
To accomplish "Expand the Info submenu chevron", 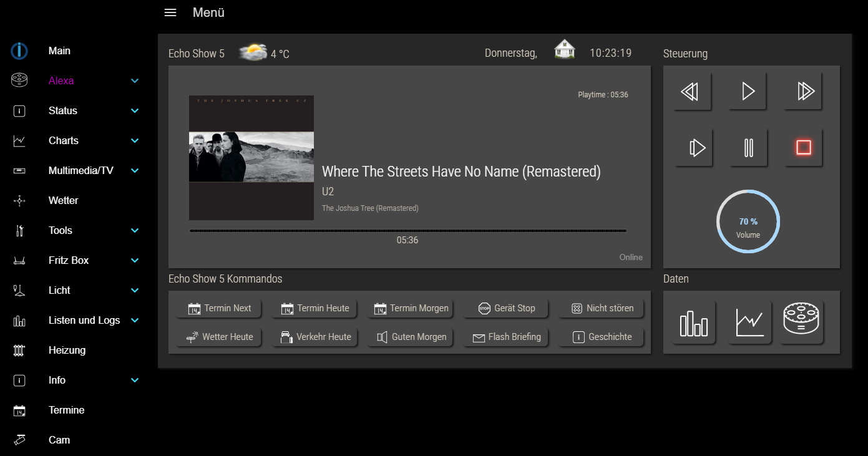I will 135,381.
